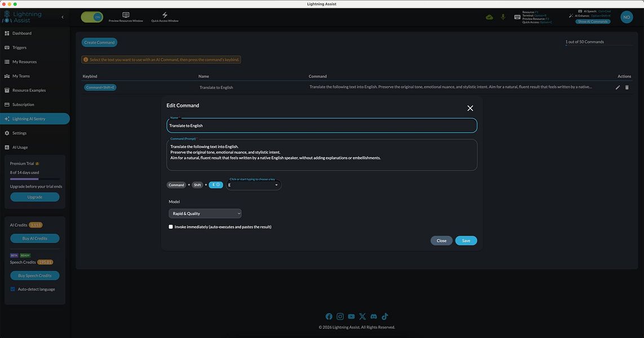
Task: Edit the Translate to English command pencil
Action: point(618,87)
